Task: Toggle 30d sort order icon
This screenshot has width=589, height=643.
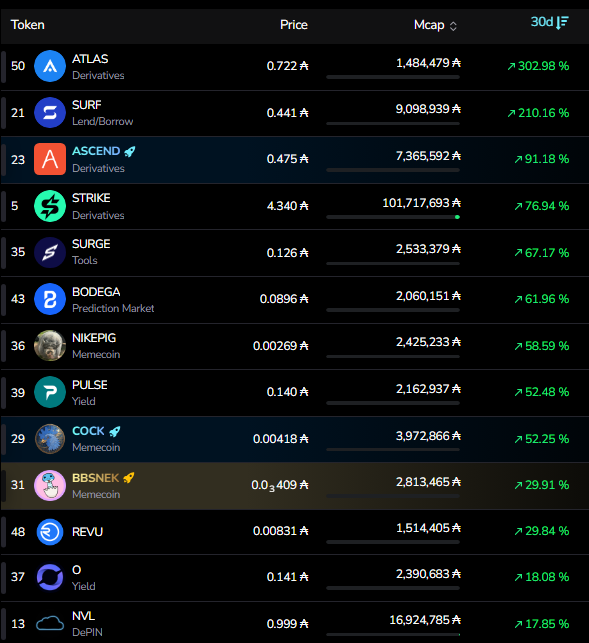Action: click(563, 23)
